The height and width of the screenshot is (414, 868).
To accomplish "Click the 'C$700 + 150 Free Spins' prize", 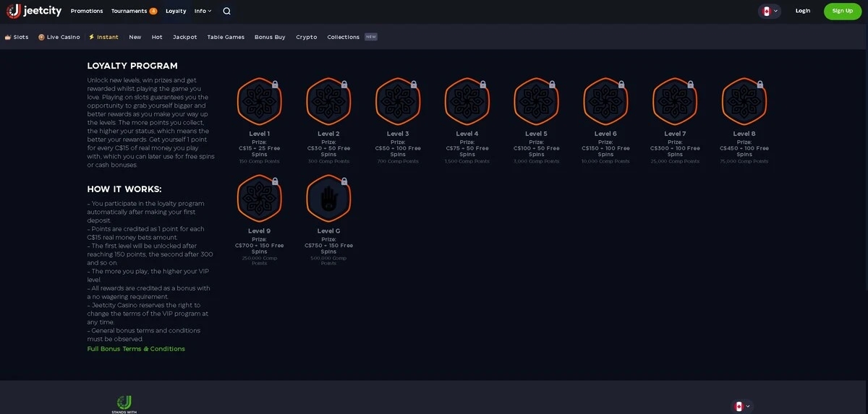I will click(260, 249).
